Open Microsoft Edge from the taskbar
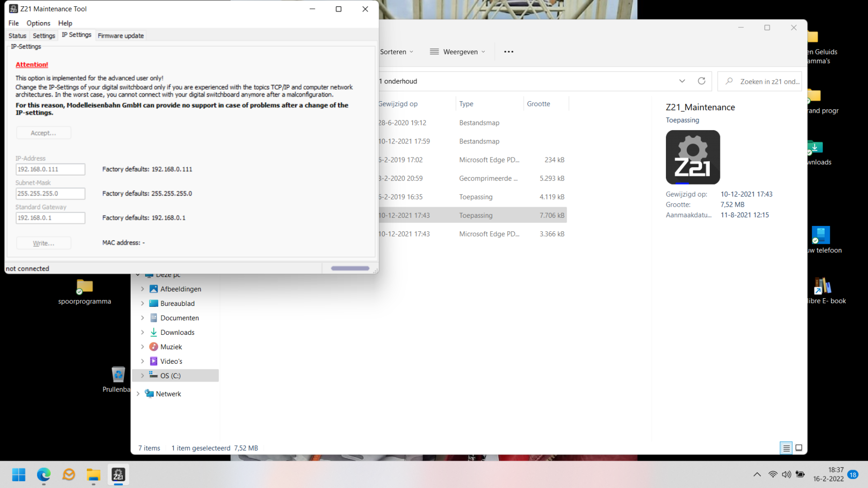The image size is (868, 488). [44, 475]
